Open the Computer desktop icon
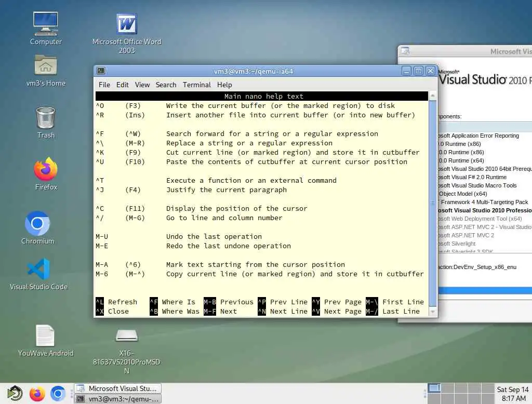Screen dimensions: 532x404 click(46, 29)
